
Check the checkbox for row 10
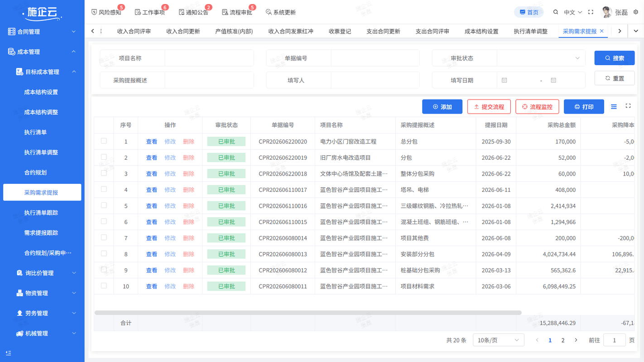tap(104, 286)
